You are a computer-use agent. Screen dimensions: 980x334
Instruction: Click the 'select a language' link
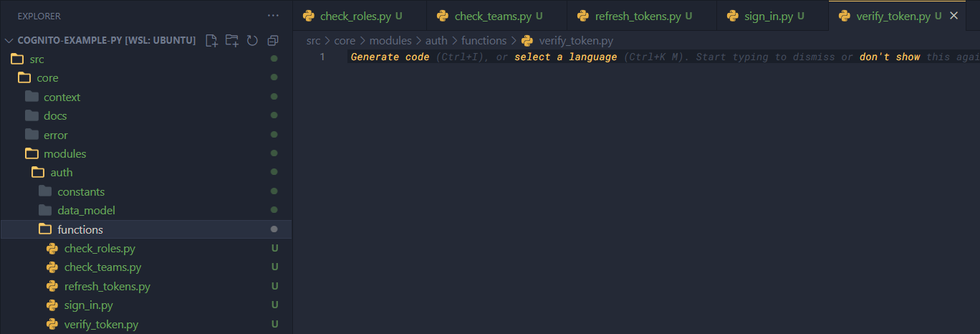565,57
